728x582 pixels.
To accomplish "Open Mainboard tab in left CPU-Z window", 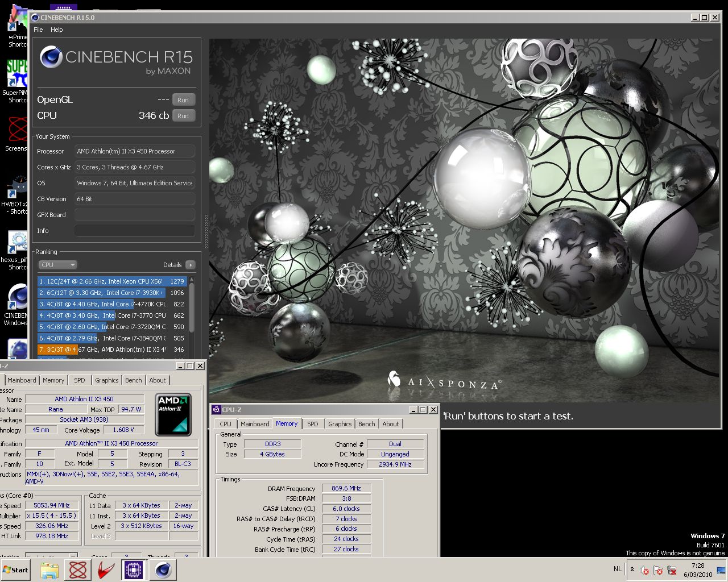I will (x=22, y=380).
